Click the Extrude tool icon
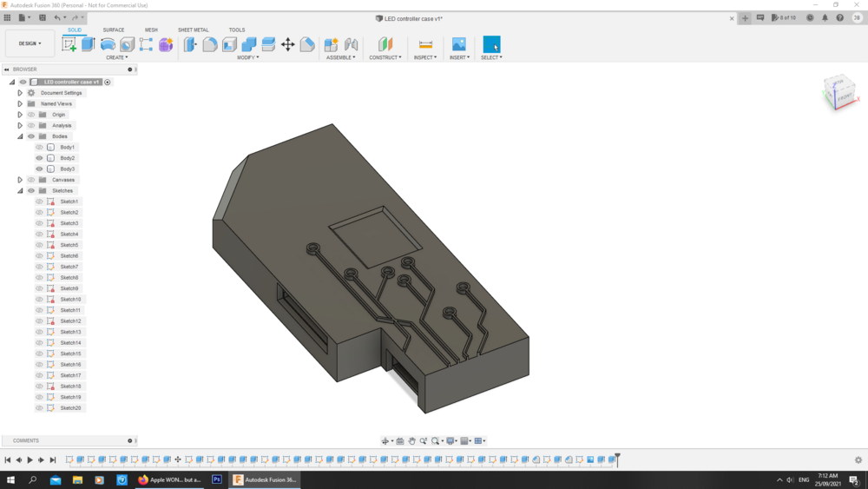The width and height of the screenshot is (868, 489). (89, 44)
